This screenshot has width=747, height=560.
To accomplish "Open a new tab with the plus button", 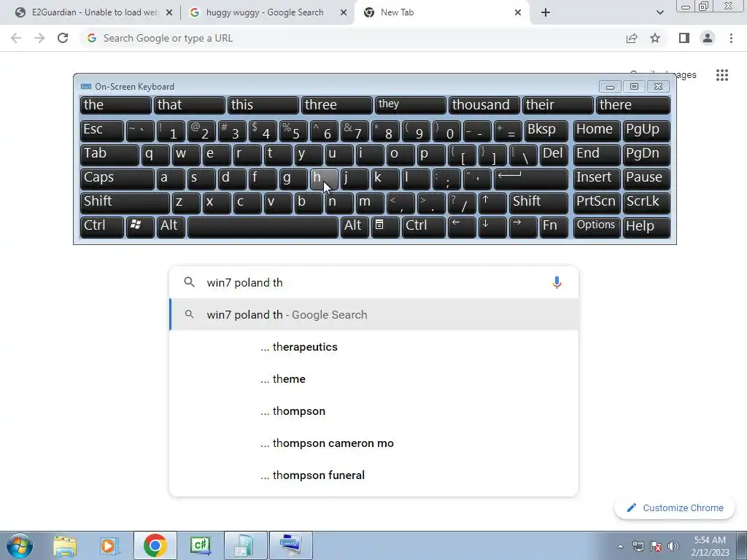I will 546,12.
